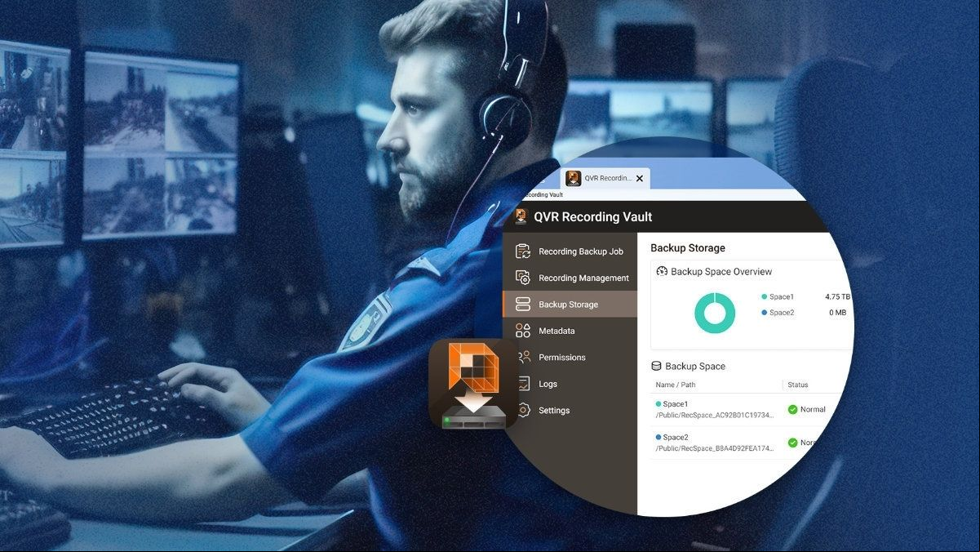Sort by the Status column header

coord(798,385)
